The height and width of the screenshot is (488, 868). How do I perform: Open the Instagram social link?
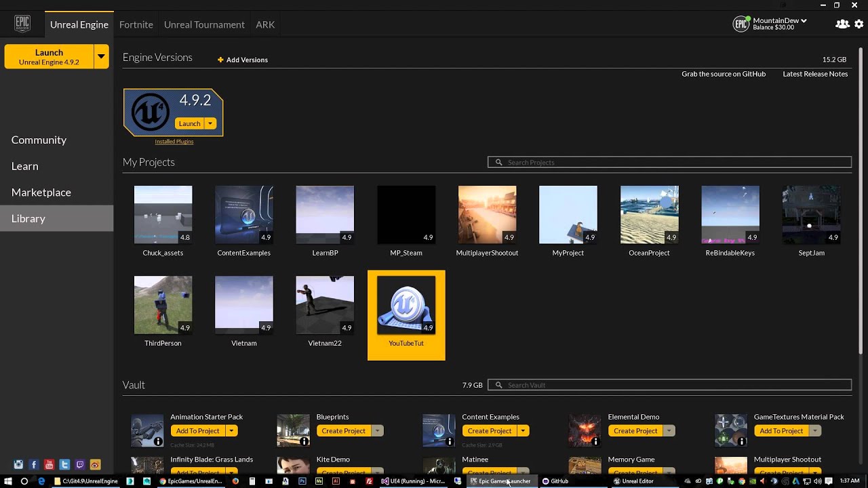point(18,465)
